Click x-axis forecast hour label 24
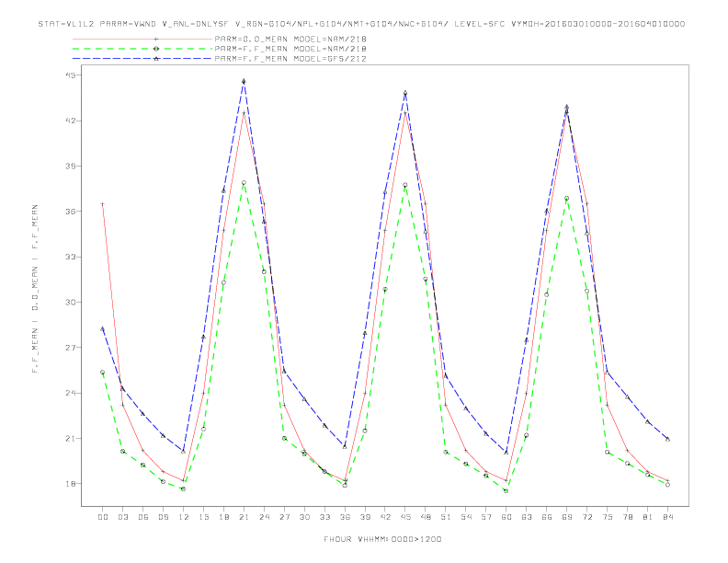The width and height of the screenshot is (728, 563). coord(264,517)
